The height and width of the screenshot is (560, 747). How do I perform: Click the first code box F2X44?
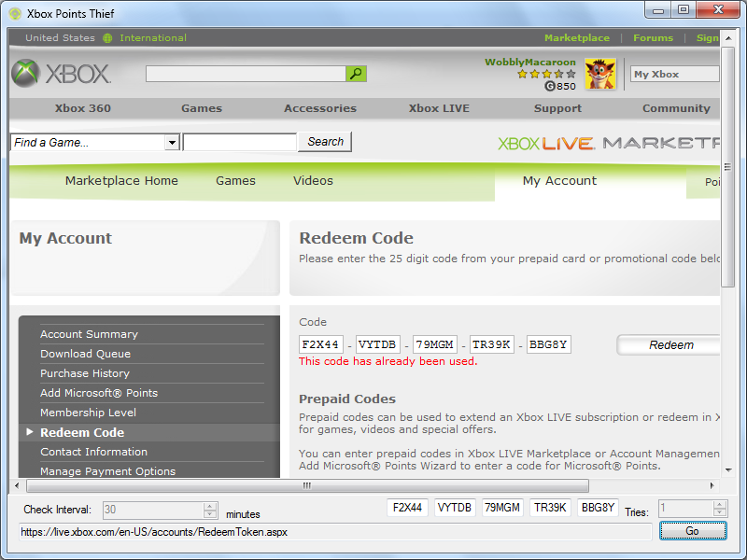(x=320, y=344)
